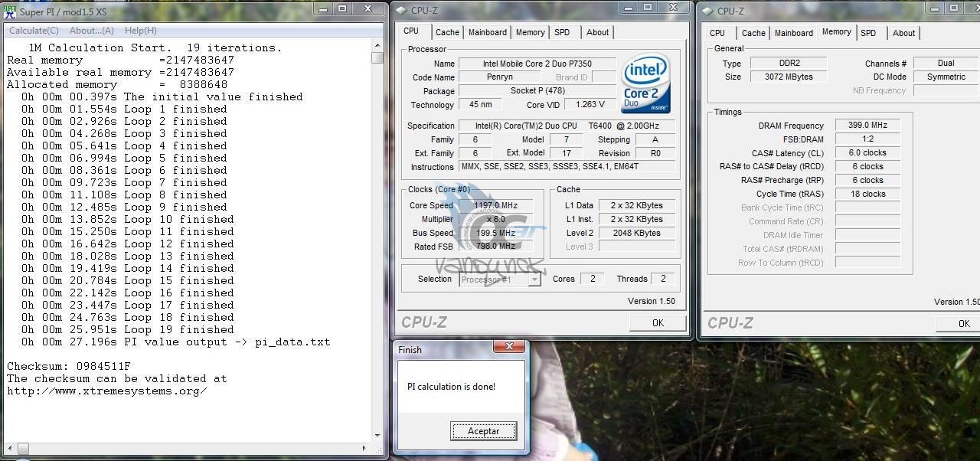Select Memory tab in right CPU-Z window

click(836, 32)
